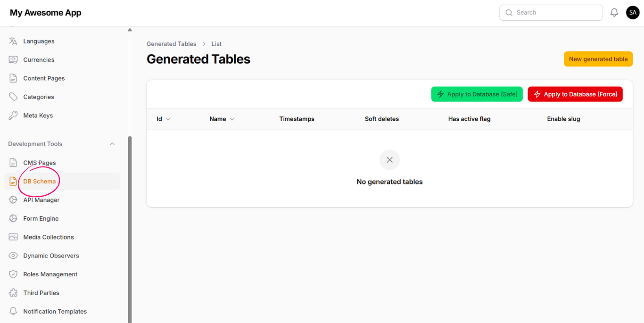
Task: Collapse the Development Tools section
Action: (112, 144)
